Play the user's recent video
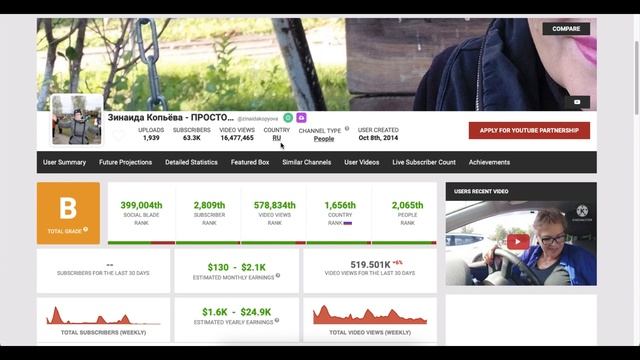The image size is (640, 360). click(x=518, y=242)
